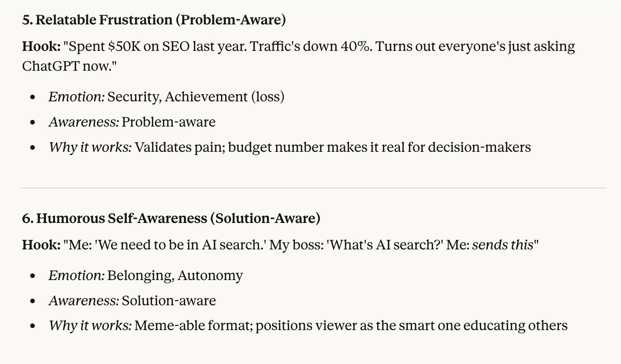Click the heading "5. Relatable Frustration (Problem-Aware)"

(154, 20)
